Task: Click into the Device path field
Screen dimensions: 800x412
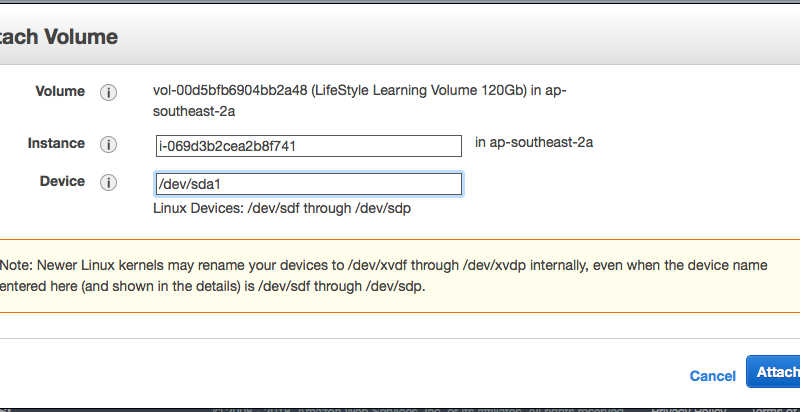Action: coord(309,184)
